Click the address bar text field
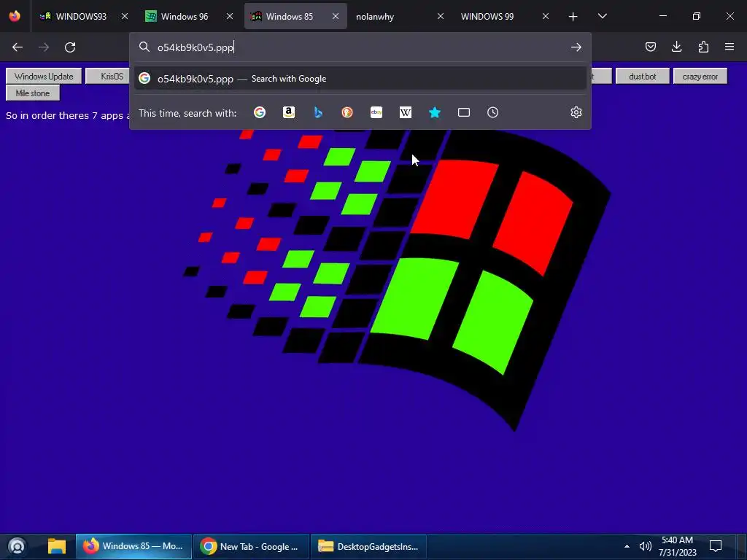This screenshot has width=747, height=560. [x=360, y=47]
